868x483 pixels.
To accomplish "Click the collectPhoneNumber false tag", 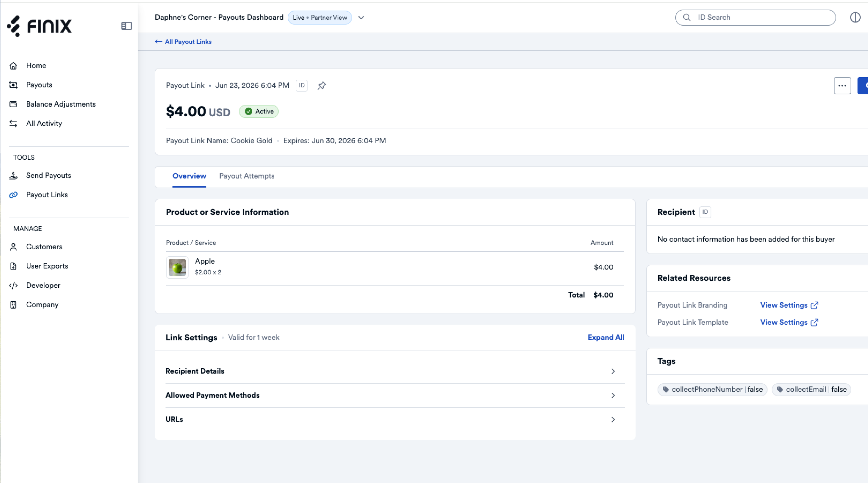I will (x=712, y=389).
